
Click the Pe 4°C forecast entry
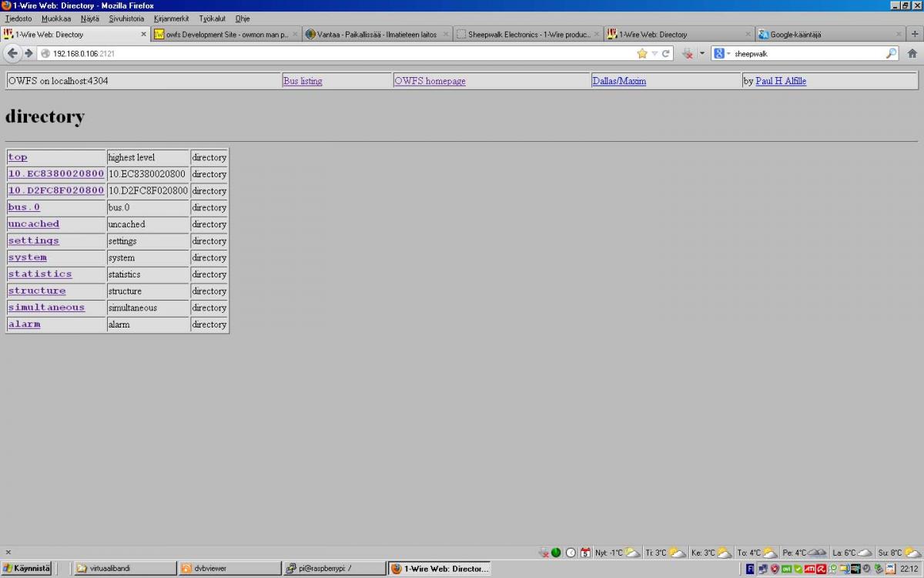(x=805, y=553)
